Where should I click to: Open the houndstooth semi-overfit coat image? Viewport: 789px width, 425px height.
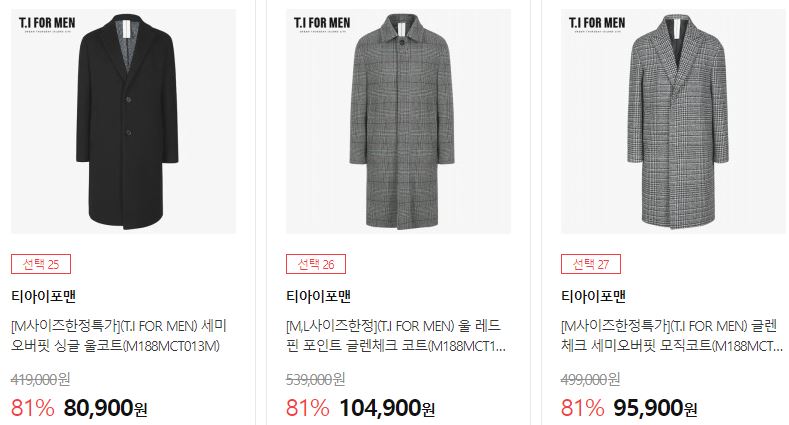[673, 121]
